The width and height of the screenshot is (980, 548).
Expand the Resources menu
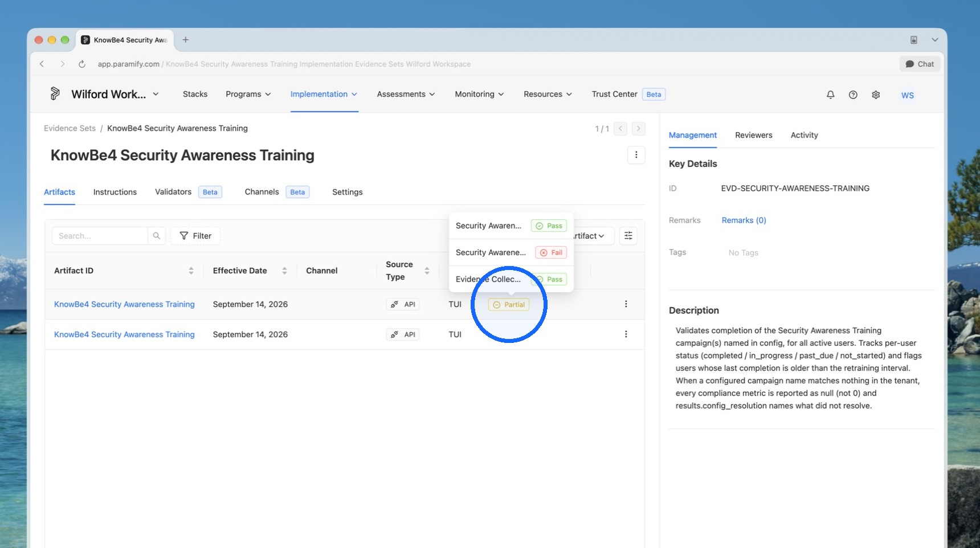(x=548, y=94)
